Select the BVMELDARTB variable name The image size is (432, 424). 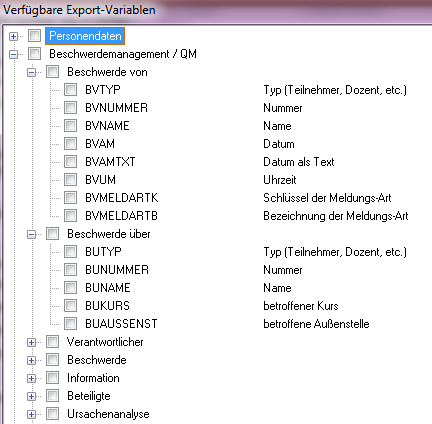121,216
